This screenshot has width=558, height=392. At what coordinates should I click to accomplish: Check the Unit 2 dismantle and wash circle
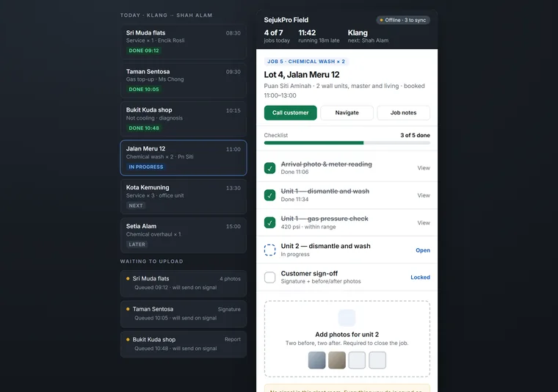point(269,250)
